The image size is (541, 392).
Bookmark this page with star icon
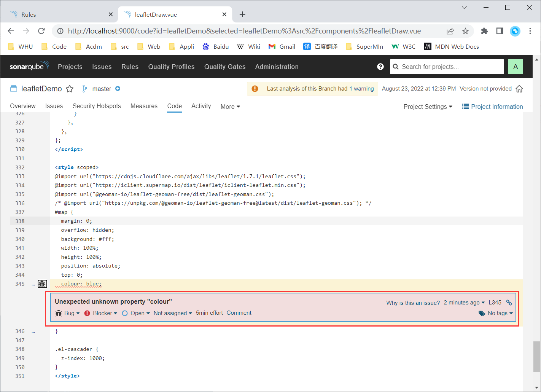point(465,31)
